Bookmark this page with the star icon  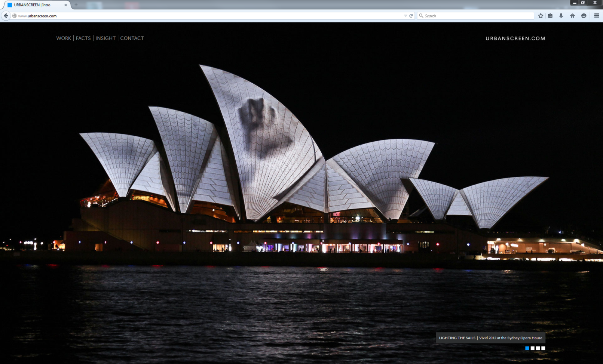tap(541, 16)
